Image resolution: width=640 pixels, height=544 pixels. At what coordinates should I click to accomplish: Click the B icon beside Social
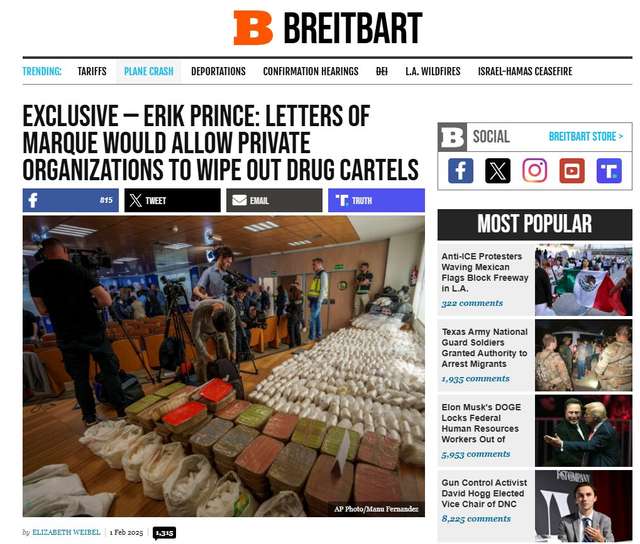coord(452,137)
